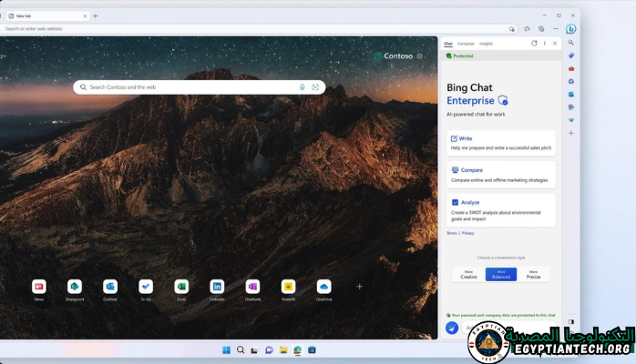Open the Favorites star icon in toolbar

tap(527, 29)
